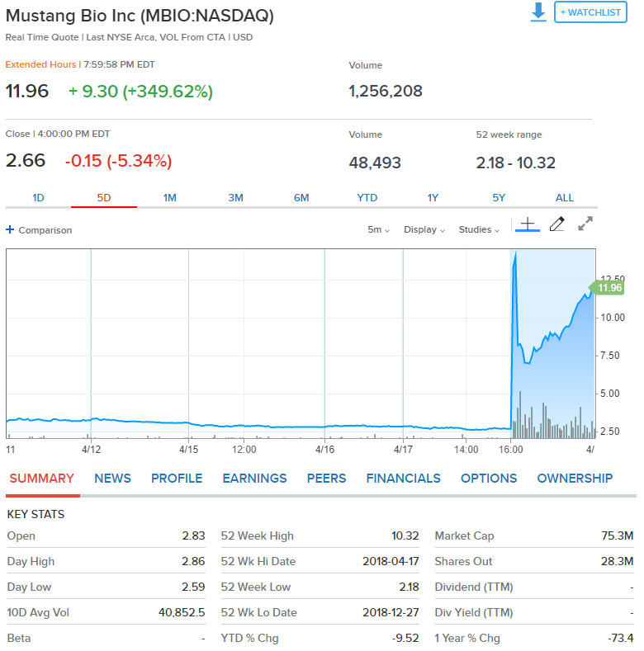Select the 1D time range
This screenshot has height=651, width=644.
coord(38,198)
